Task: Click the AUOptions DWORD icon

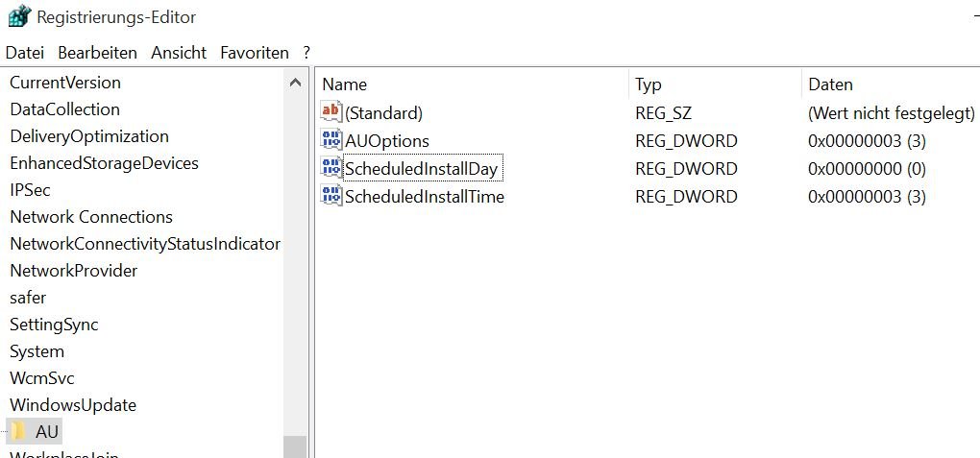Action: tap(331, 140)
